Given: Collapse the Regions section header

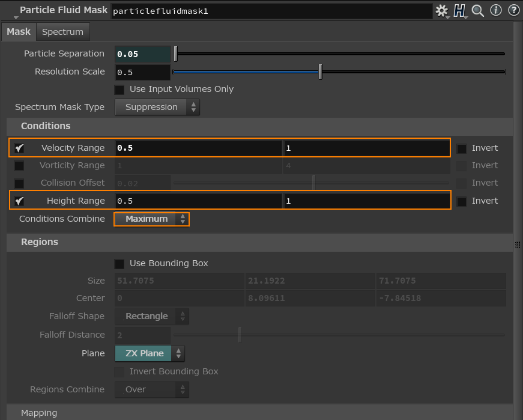Looking at the screenshot, I should pos(259,242).
